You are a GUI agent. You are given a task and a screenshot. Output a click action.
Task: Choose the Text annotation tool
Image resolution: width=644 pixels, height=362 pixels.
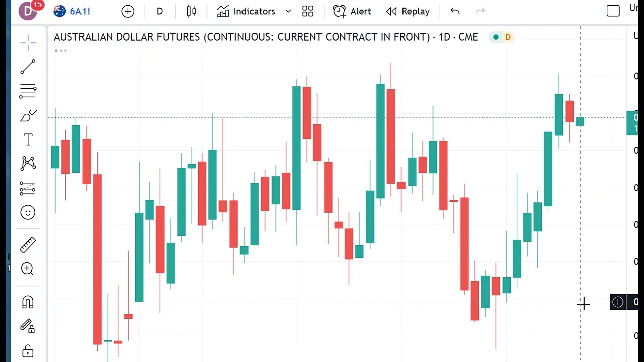(x=28, y=139)
